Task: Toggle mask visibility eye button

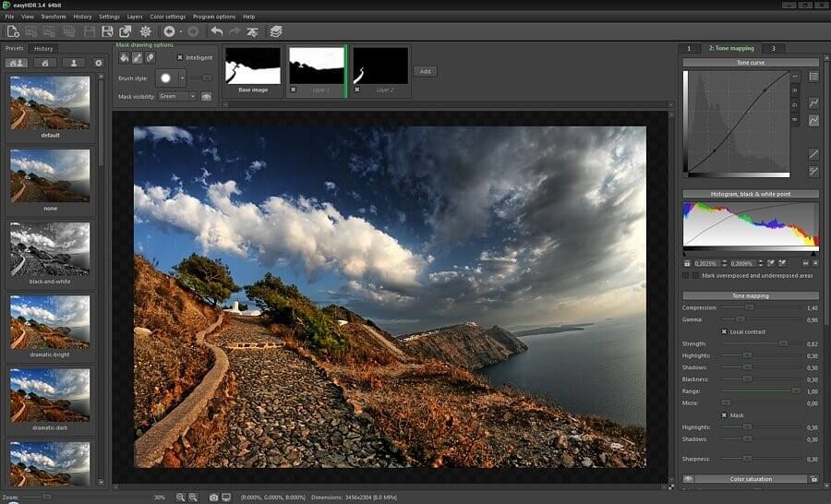Action: pyautogui.click(x=206, y=96)
